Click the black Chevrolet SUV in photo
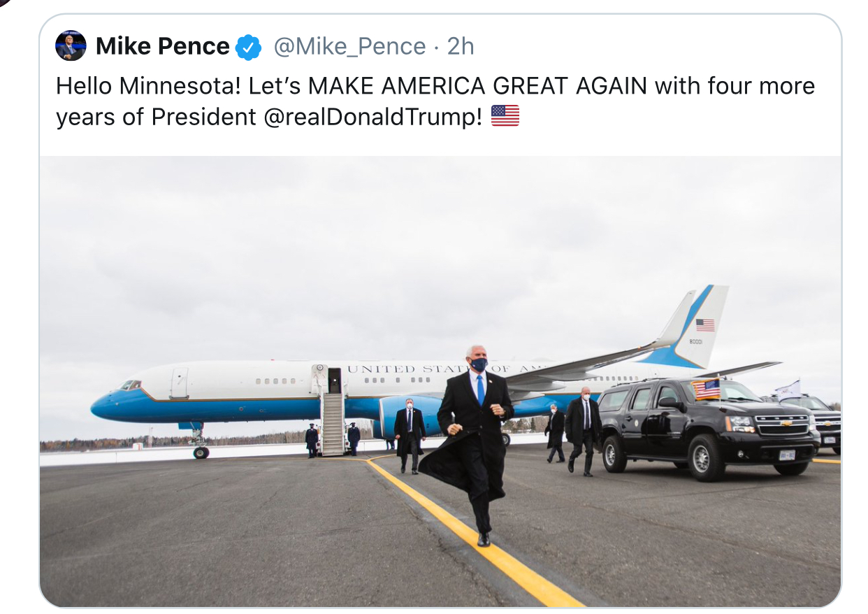The width and height of the screenshot is (868, 614). coord(706,427)
